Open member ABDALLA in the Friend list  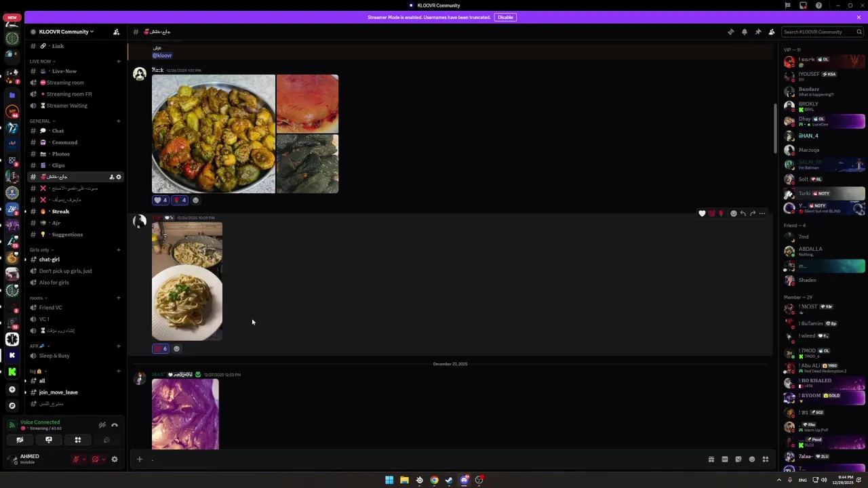[824, 251]
